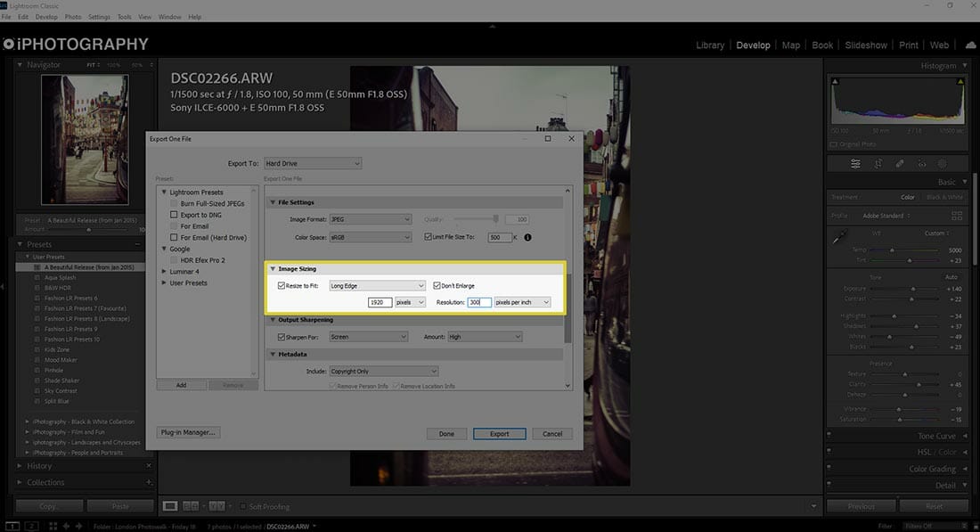Open the Image Format dropdown
Image resolution: width=980 pixels, height=532 pixels.
point(370,219)
